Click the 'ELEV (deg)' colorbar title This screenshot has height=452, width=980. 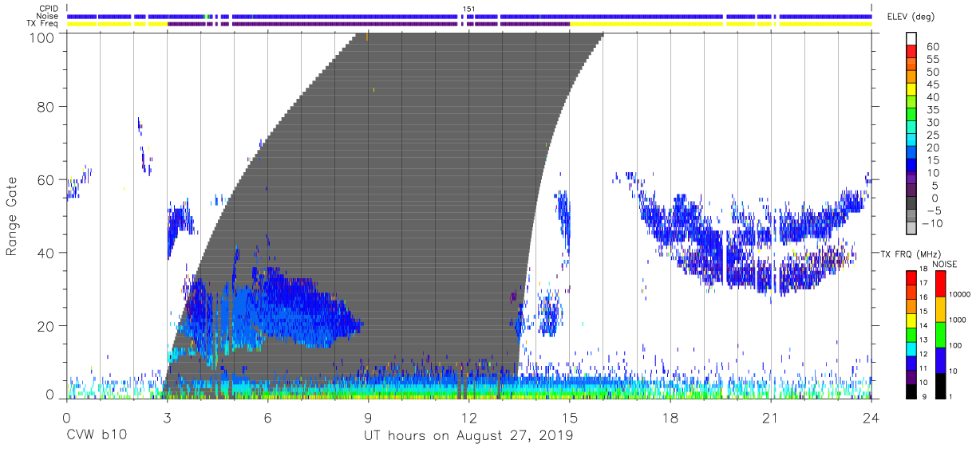[x=911, y=17]
